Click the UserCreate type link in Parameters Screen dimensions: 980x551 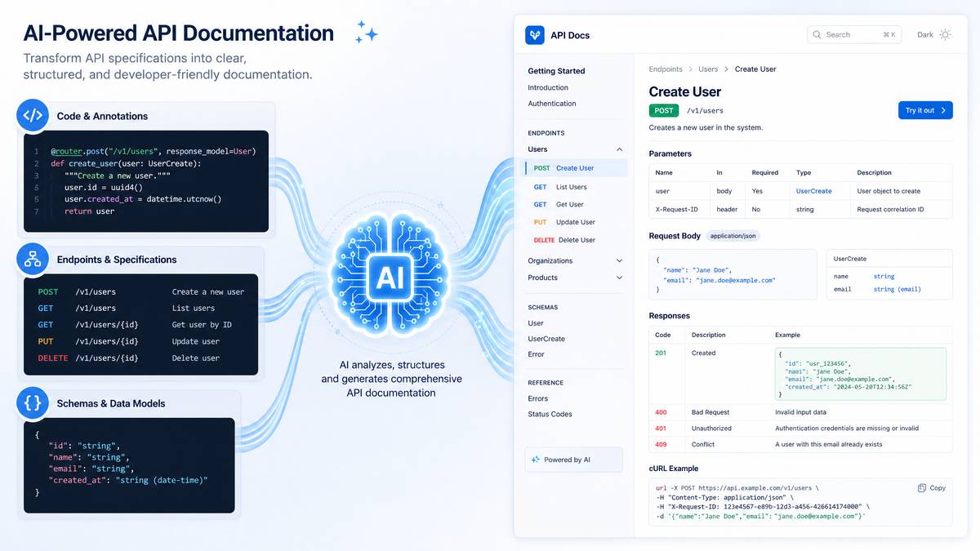tap(814, 191)
